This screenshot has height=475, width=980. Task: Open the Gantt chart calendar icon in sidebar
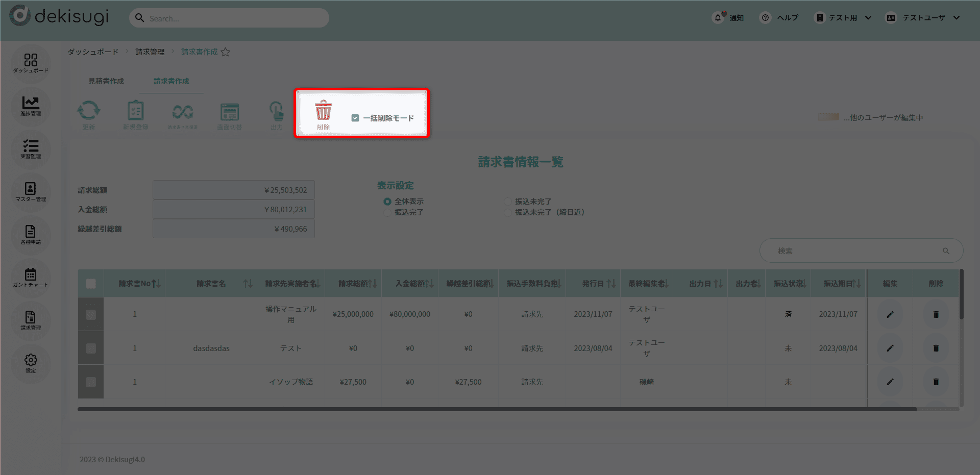point(31,277)
